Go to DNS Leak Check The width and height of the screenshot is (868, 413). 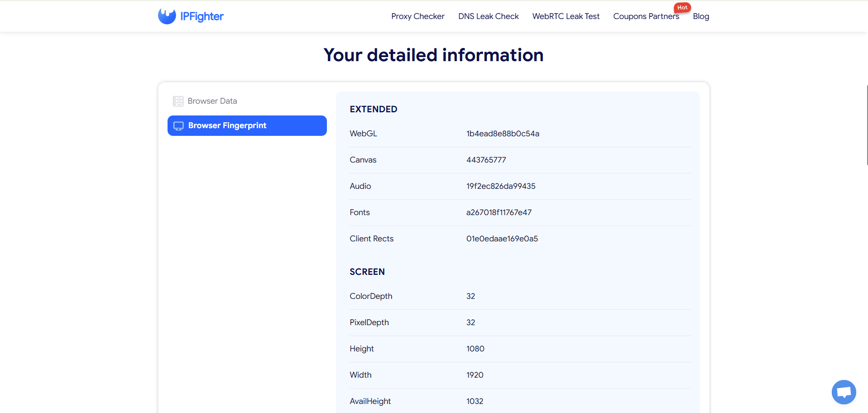point(488,16)
